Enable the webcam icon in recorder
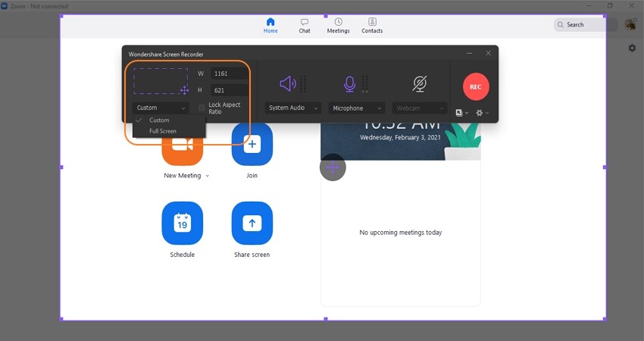 tap(419, 84)
